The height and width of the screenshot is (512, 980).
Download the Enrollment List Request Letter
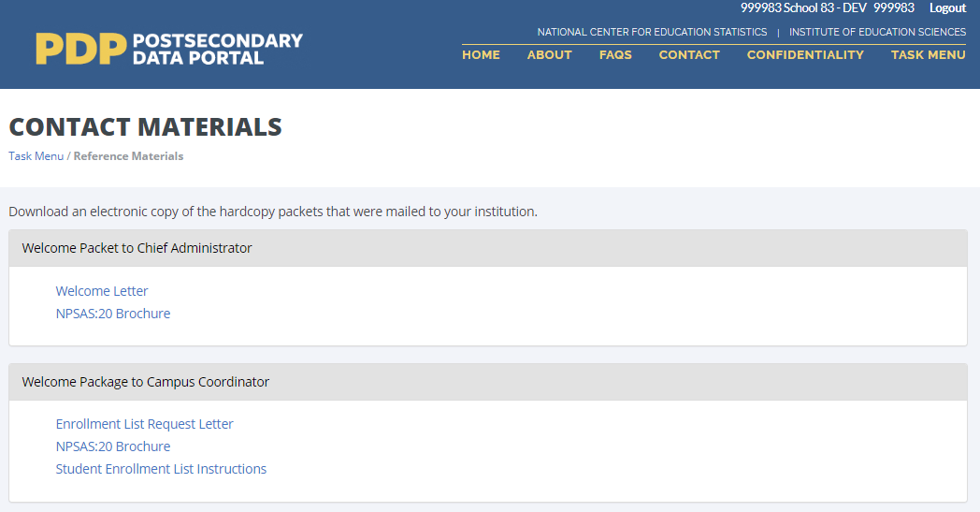coord(144,424)
